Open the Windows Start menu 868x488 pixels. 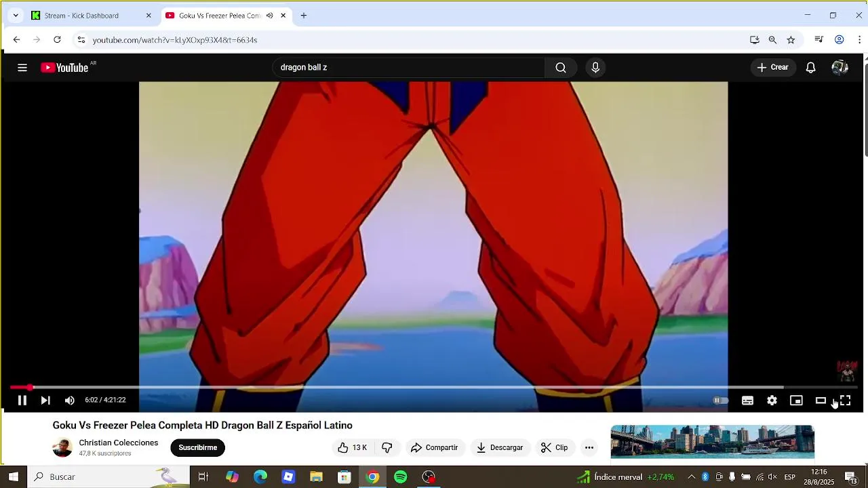pyautogui.click(x=14, y=476)
